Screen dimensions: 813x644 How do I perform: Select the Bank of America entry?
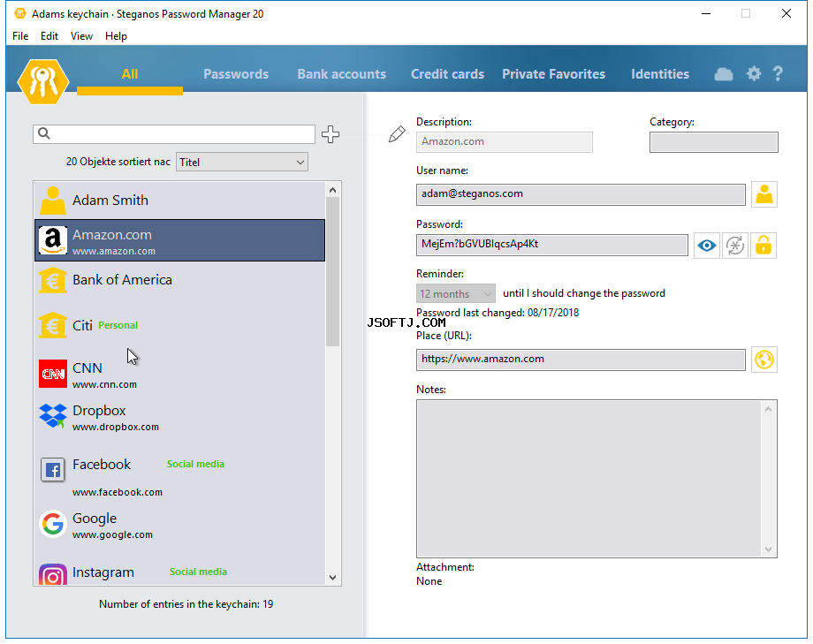(x=180, y=281)
